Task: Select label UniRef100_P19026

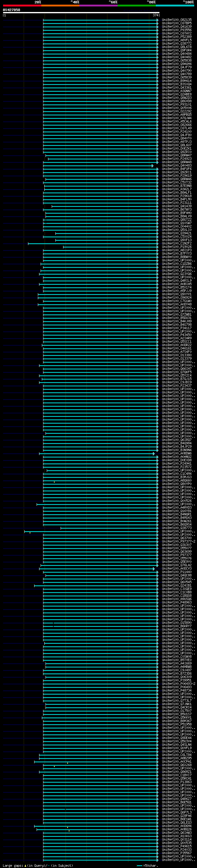Action: tap(177, 247)
